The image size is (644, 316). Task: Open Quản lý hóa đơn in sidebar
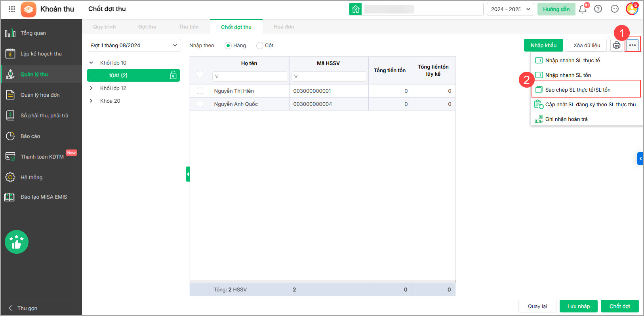pos(41,95)
